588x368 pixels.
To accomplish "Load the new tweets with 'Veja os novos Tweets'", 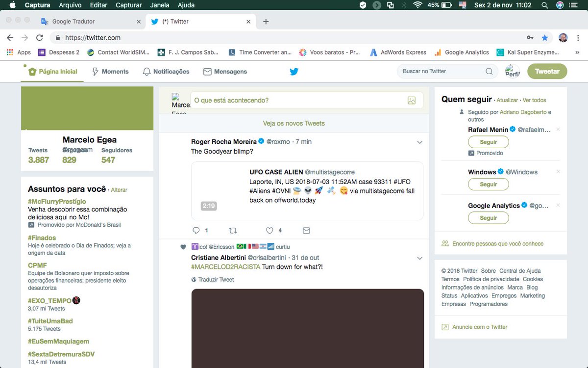I will click(294, 123).
